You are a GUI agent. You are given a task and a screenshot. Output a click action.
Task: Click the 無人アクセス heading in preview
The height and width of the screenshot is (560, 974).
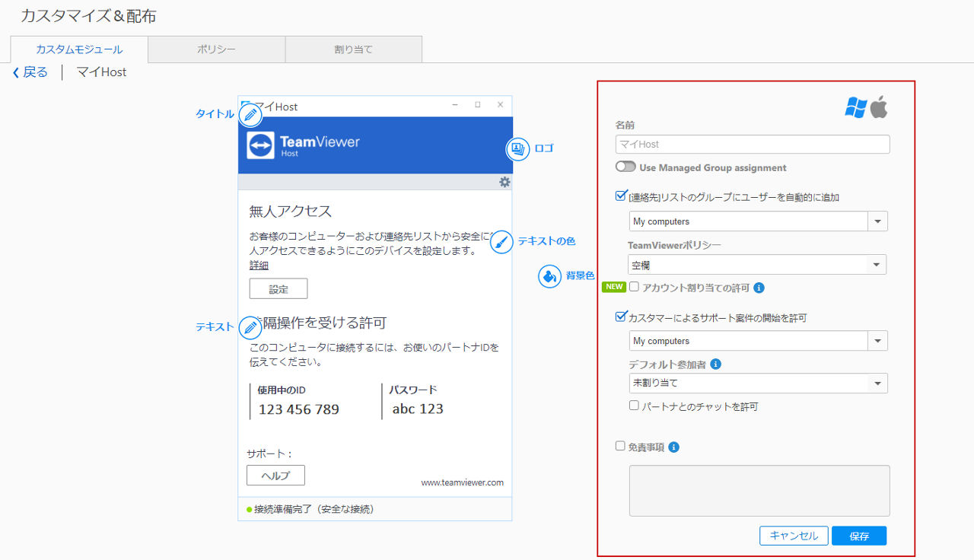pyautogui.click(x=291, y=211)
